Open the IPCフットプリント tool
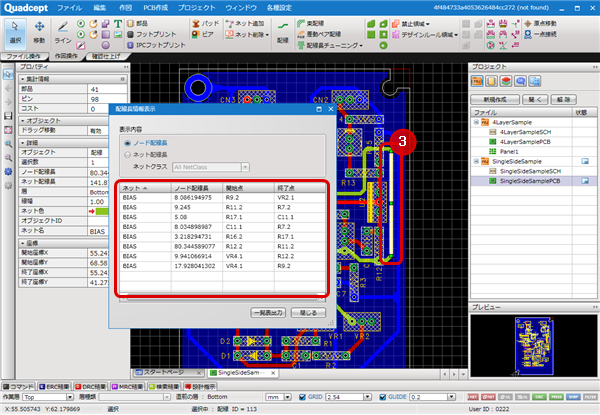Screen dimensions: 600x415 pyautogui.click(x=156, y=45)
